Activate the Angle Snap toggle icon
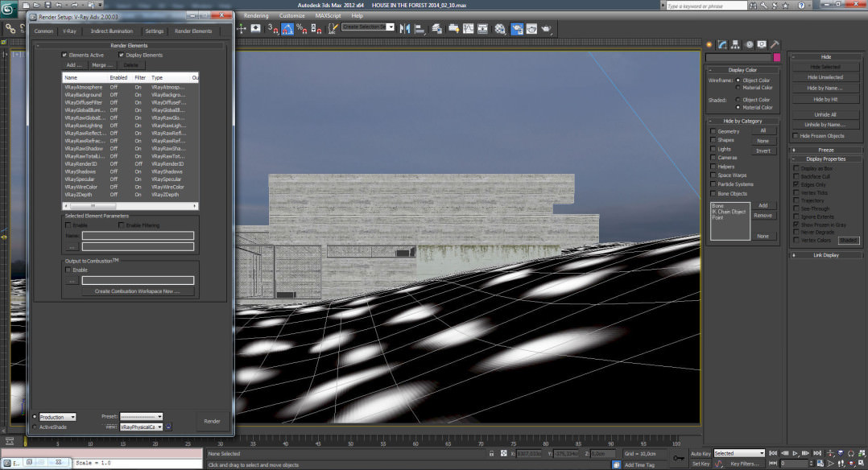 (287, 28)
